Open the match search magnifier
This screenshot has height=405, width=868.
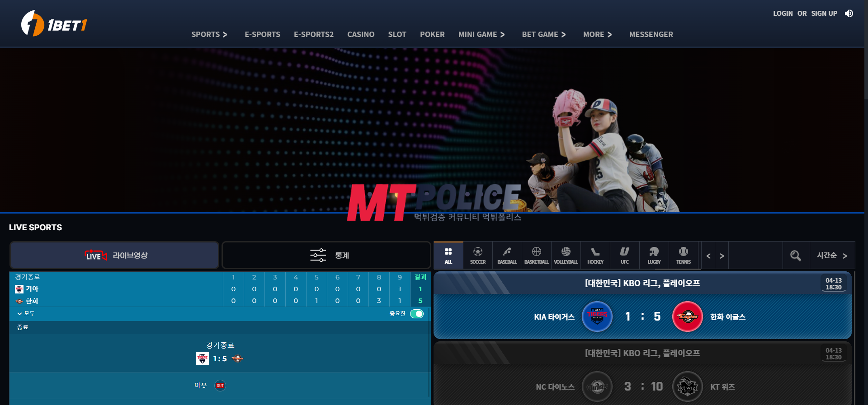(x=796, y=256)
